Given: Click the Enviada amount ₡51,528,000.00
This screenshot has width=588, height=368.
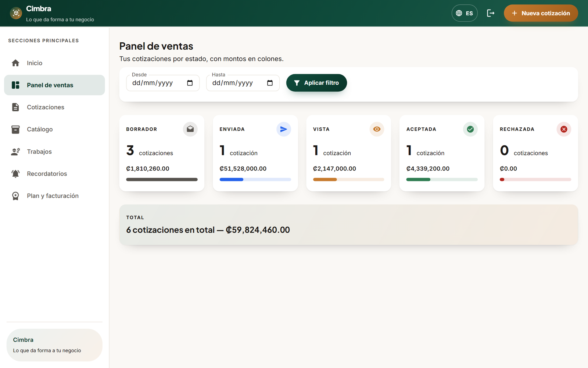Looking at the screenshot, I should point(243,169).
